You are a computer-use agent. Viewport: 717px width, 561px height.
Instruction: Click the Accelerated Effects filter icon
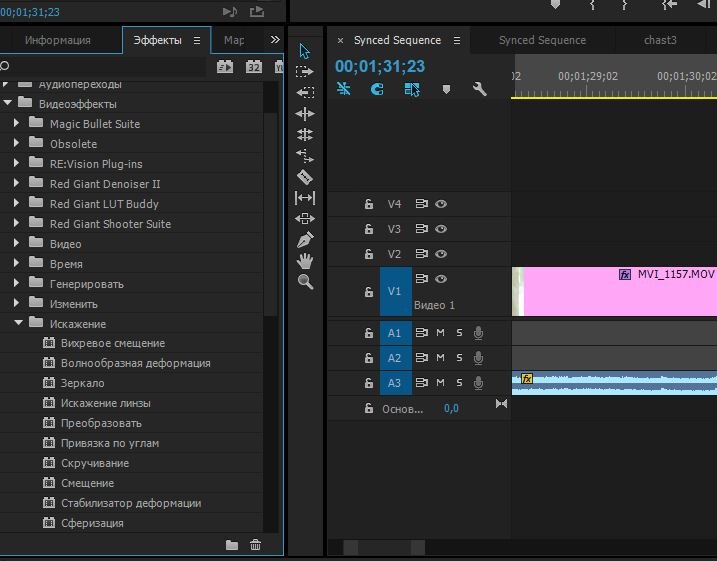(x=225, y=67)
